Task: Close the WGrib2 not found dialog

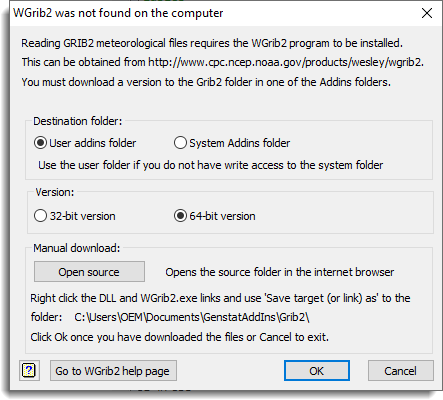Action: pyautogui.click(x=427, y=13)
